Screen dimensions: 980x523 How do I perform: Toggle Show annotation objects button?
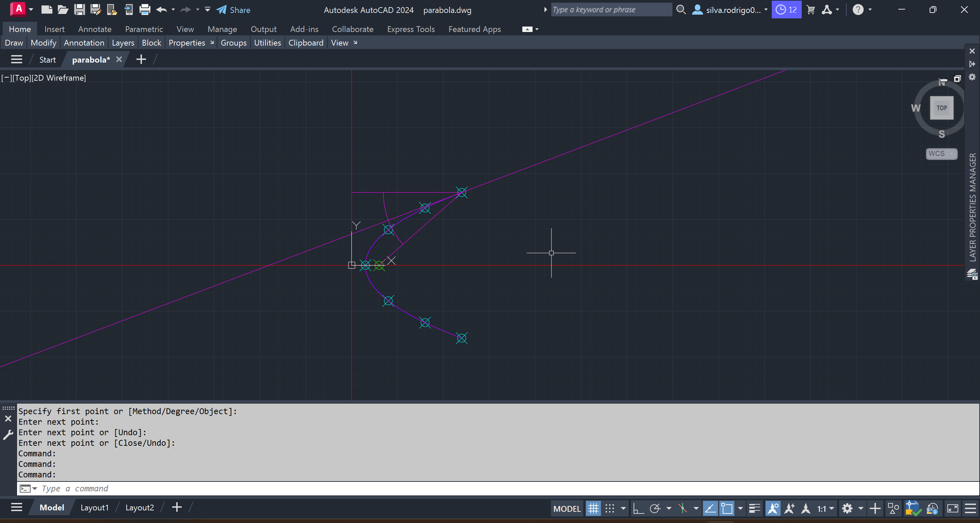(773, 508)
